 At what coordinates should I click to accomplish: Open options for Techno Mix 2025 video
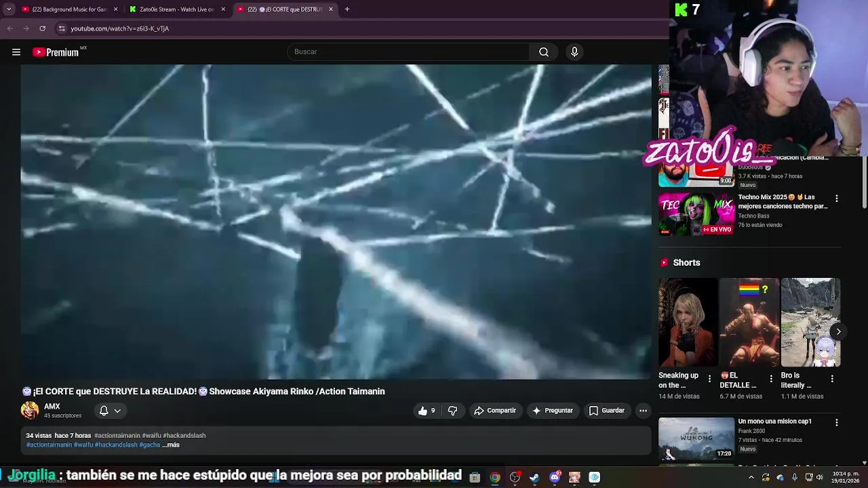coord(836,199)
